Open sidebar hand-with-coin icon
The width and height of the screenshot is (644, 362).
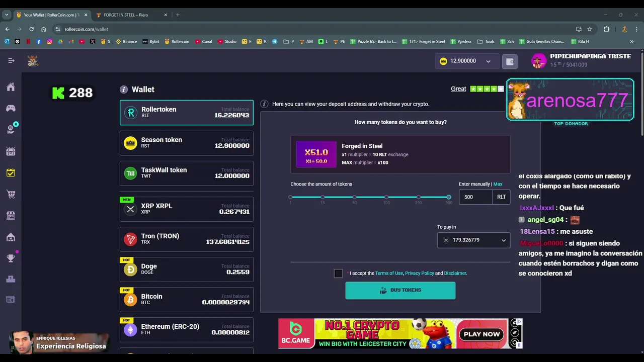[x=11, y=129]
